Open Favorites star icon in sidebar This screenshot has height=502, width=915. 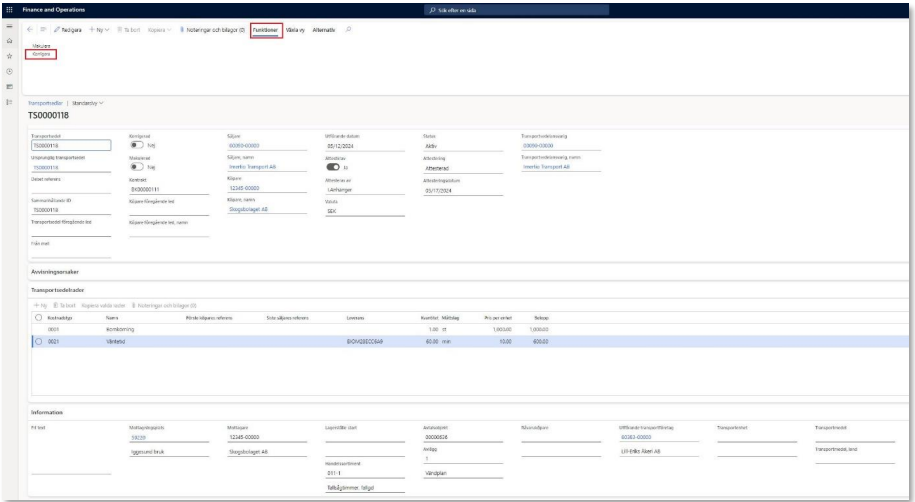(9, 57)
